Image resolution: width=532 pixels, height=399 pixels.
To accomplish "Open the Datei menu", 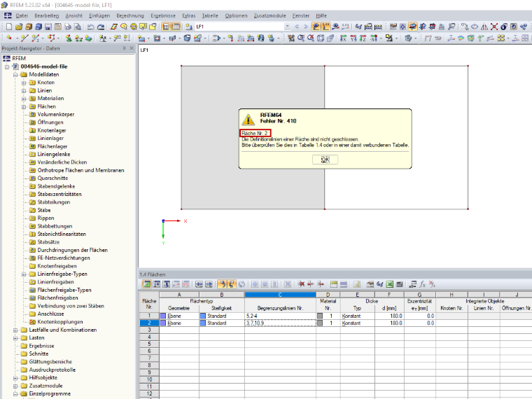I will pyautogui.click(x=22, y=15).
